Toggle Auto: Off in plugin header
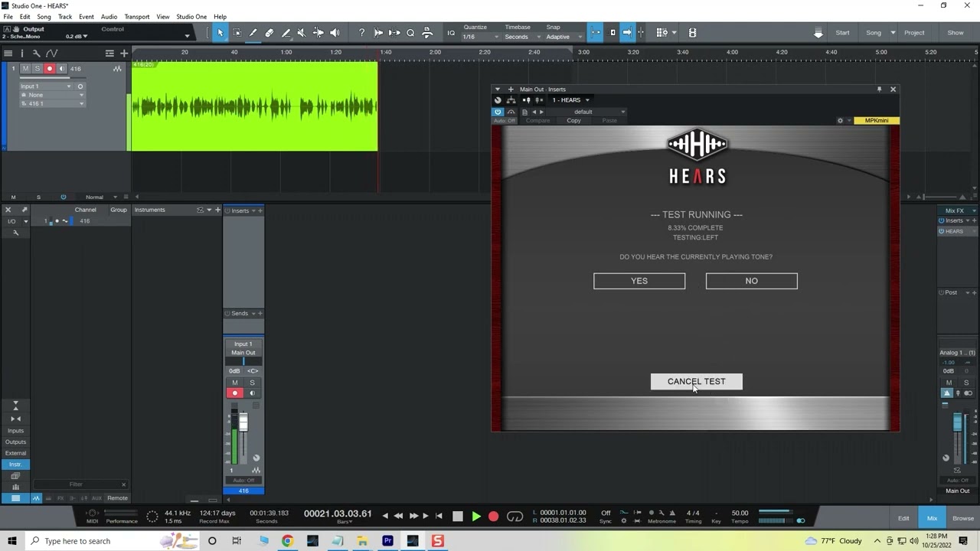This screenshot has width=980, height=551. point(505,121)
